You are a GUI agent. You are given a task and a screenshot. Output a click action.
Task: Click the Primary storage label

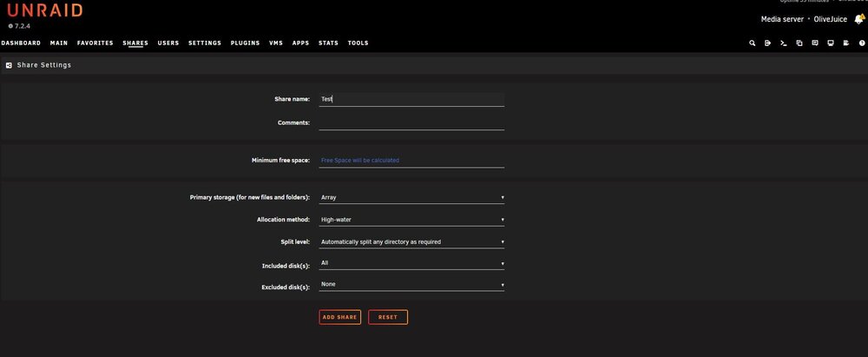click(250, 197)
